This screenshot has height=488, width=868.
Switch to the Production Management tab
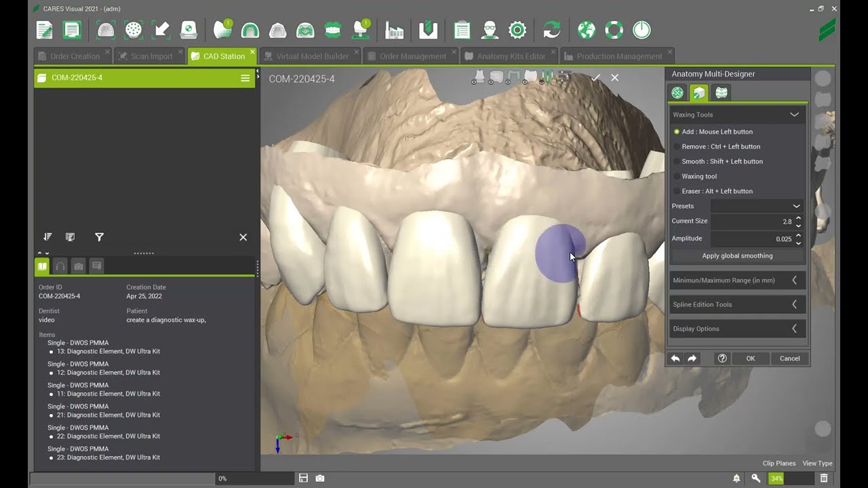coord(617,56)
